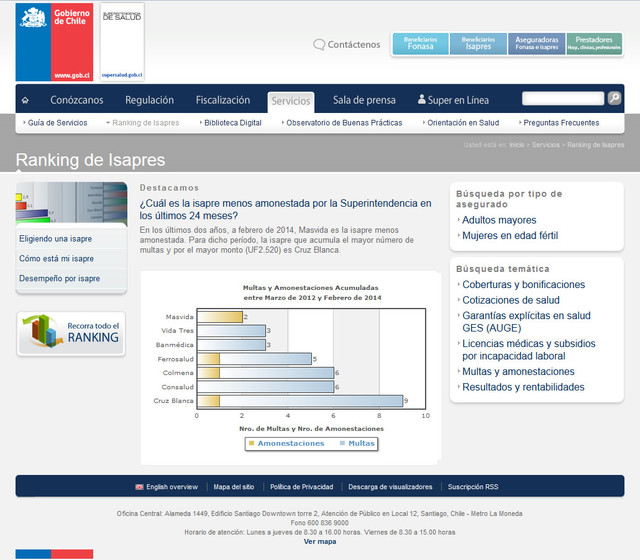Click the Superintendencia de Salud logo

tap(122, 42)
